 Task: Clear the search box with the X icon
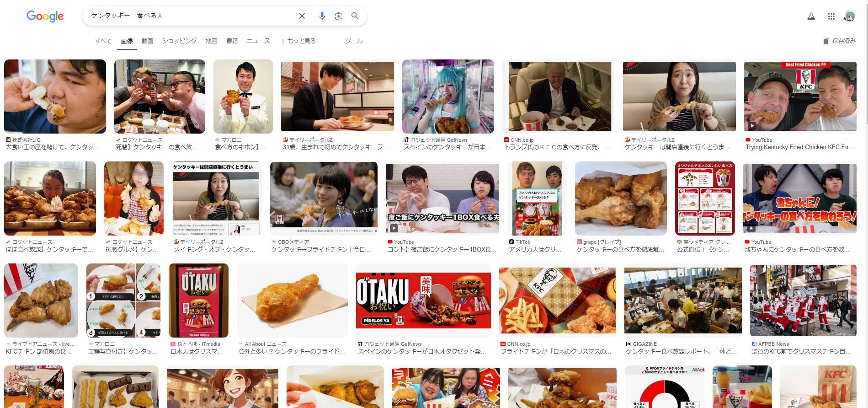[x=302, y=16]
